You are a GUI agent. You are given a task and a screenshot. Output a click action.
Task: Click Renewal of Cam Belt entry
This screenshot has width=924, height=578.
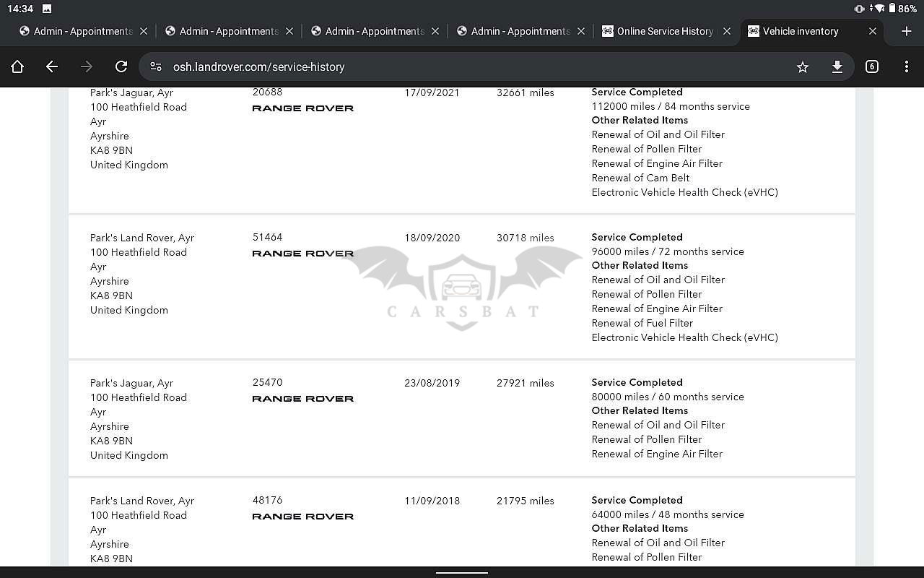point(640,178)
